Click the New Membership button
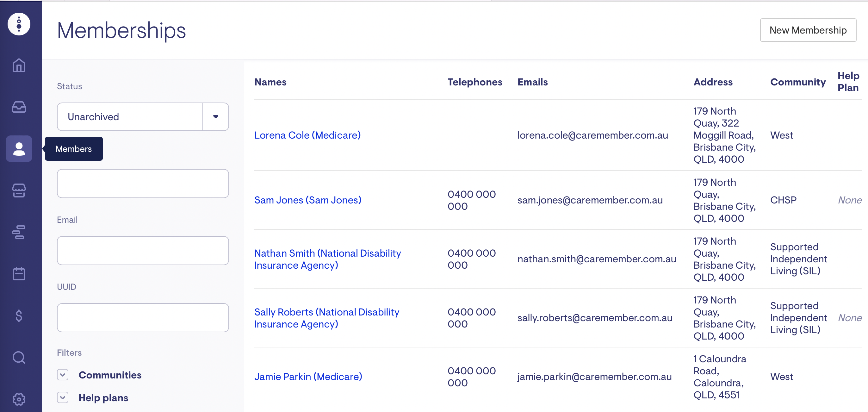The image size is (868, 412). click(x=808, y=30)
